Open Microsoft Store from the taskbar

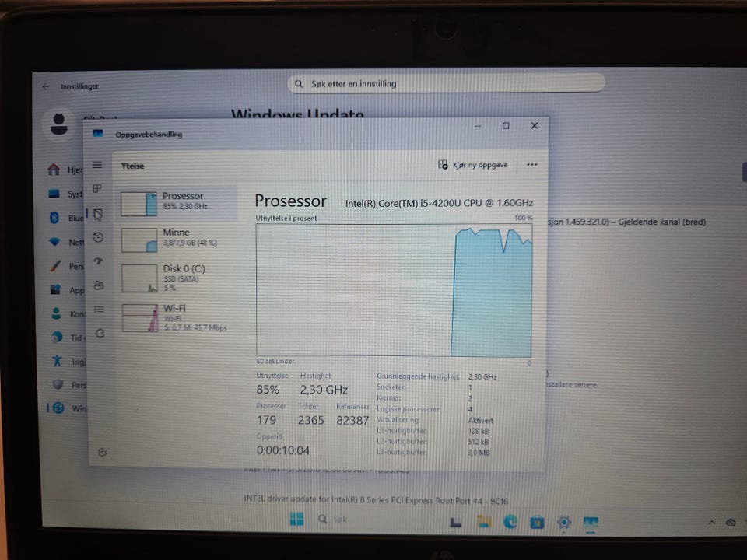537,523
